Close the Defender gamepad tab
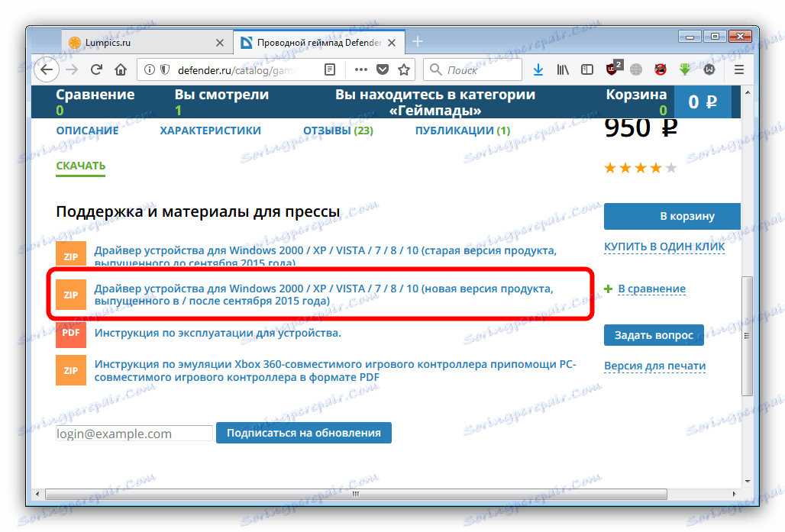 [392, 43]
